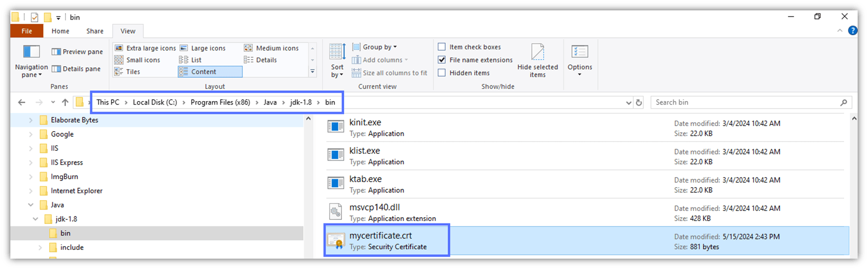
Task: Click navigation tree scroll up arrow
Action: pyautogui.click(x=308, y=119)
